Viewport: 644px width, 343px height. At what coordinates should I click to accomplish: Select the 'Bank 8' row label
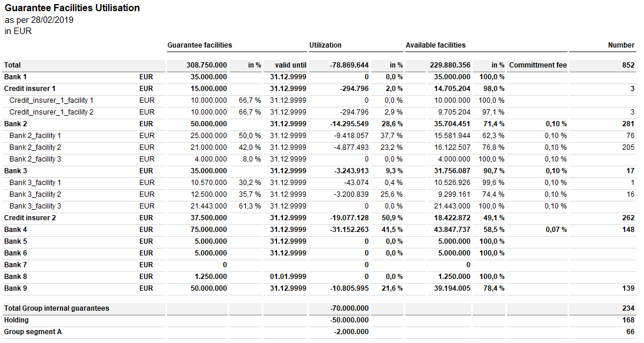(15, 277)
